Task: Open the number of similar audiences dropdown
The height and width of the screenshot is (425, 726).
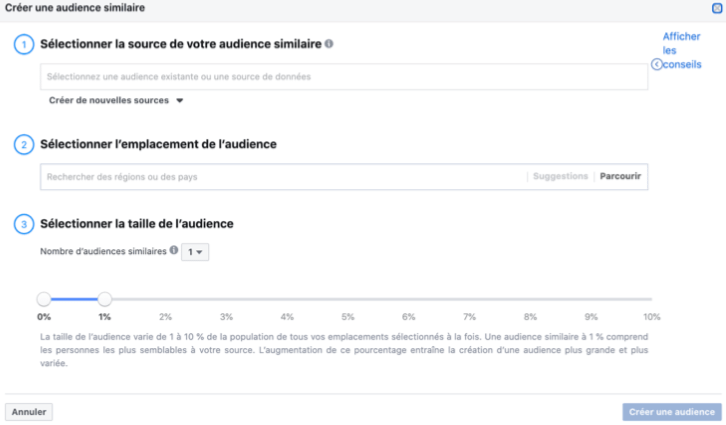Action: tap(195, 252)
